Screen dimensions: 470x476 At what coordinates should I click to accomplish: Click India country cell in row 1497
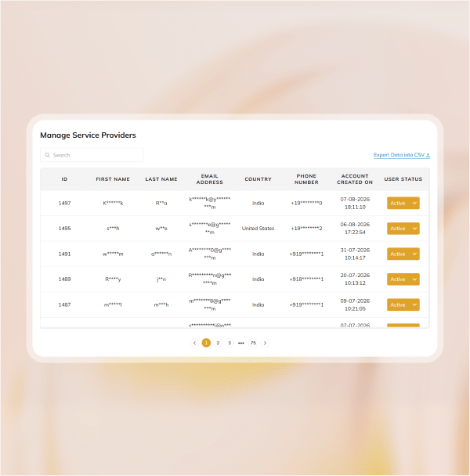(258, 203)
